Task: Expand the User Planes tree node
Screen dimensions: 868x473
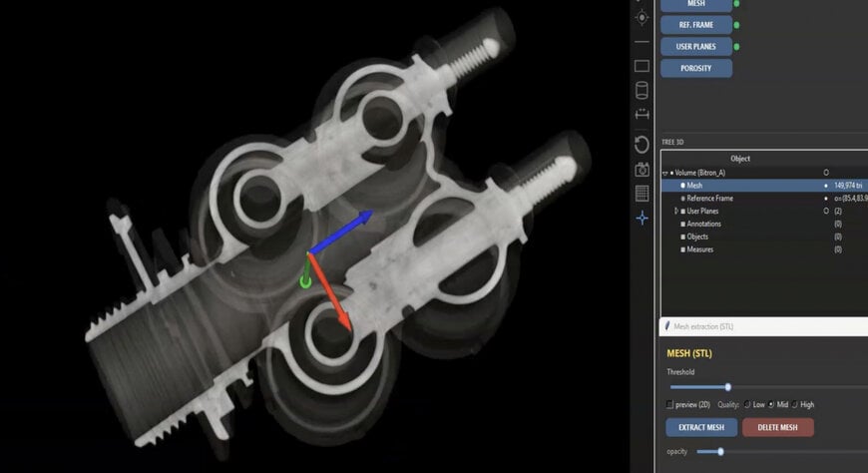Action: [x=675, y=211]
